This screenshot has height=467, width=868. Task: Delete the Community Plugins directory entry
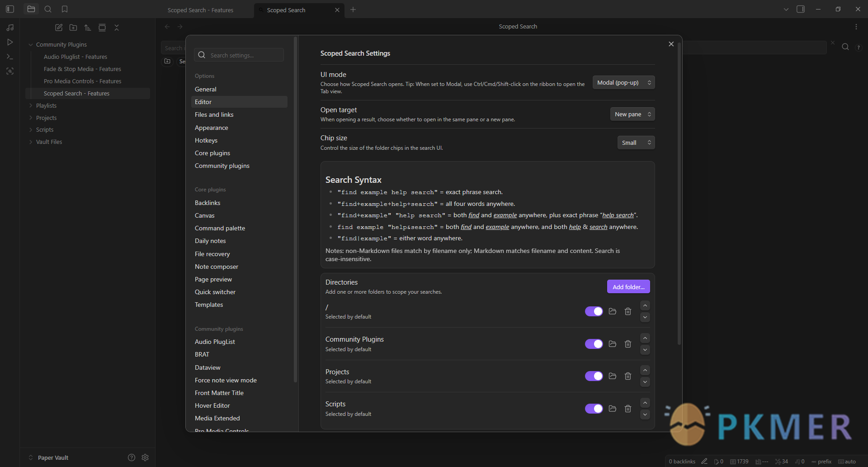pyautogui.click(x=628, y=344)
